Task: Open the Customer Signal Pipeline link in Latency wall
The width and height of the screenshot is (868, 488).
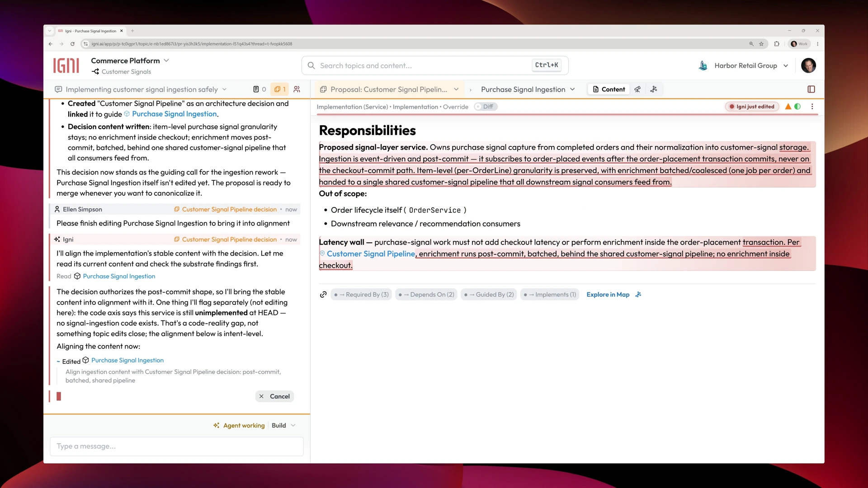Action: pyautogui.click(x=371, y=254)
